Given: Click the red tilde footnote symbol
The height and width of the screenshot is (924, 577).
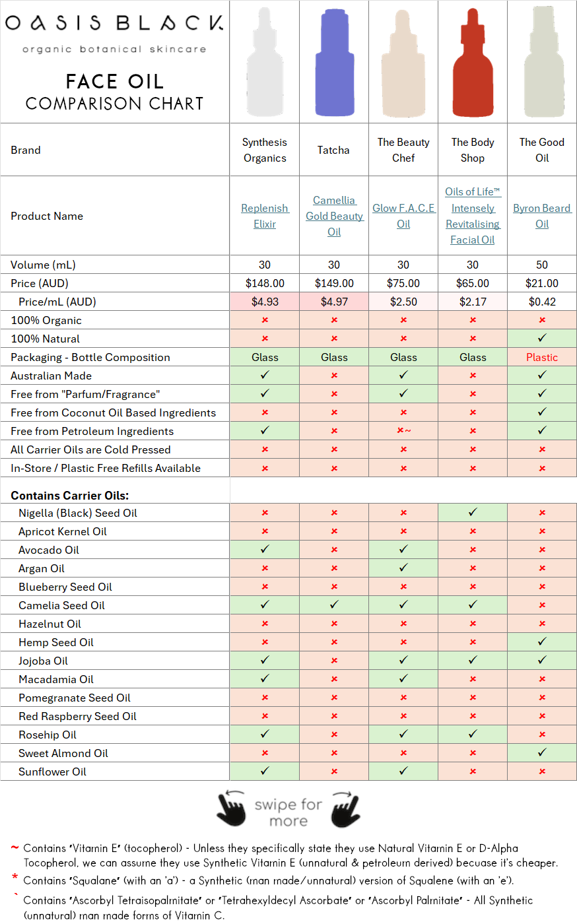Looking at the screenshot, I should click(x=15, y=847).
